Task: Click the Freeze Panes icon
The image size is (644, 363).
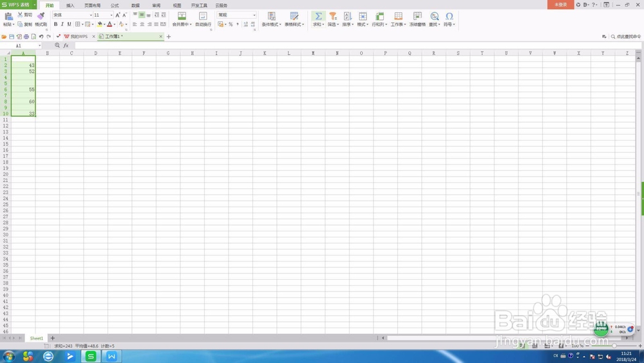Action: point(417,16)
